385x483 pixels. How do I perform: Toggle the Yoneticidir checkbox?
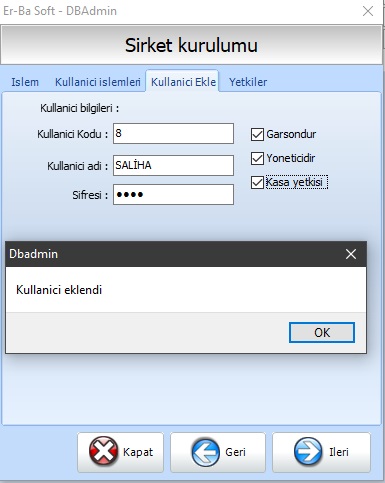click(257, 158)
